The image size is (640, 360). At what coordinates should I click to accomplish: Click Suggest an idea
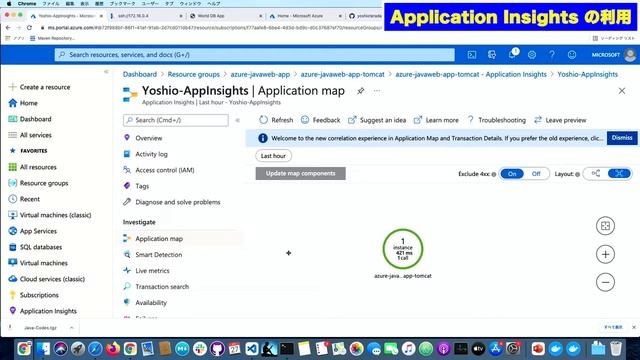click(377, 120)
